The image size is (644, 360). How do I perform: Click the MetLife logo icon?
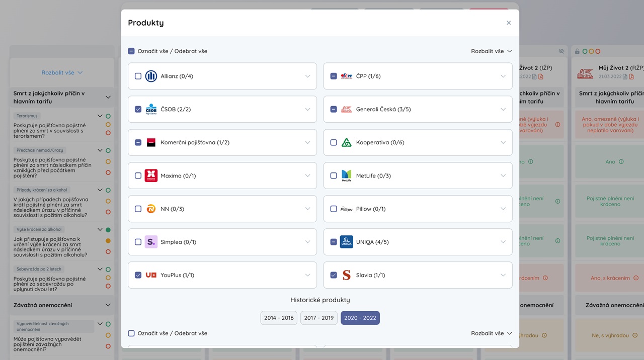[x=346, y=175]
